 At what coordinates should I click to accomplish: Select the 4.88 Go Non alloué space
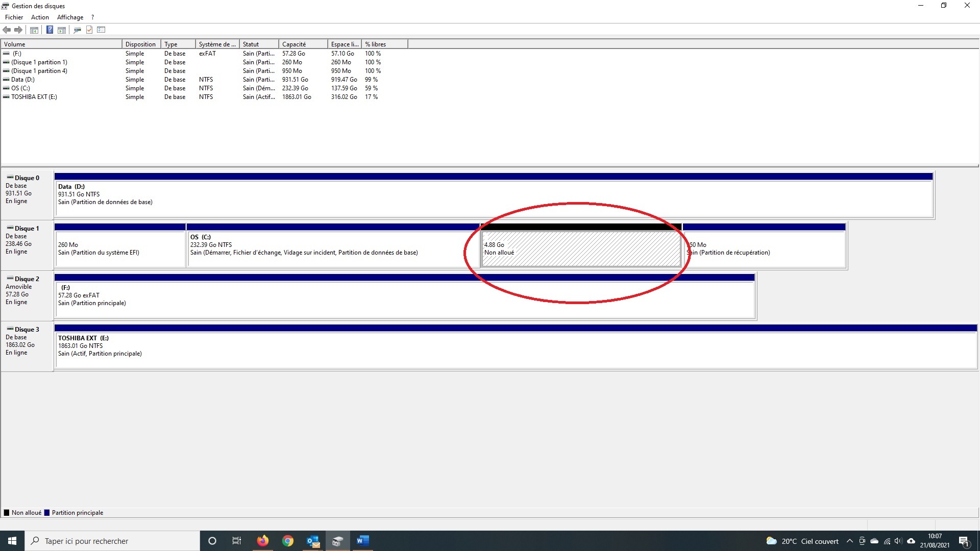point(581,249)
